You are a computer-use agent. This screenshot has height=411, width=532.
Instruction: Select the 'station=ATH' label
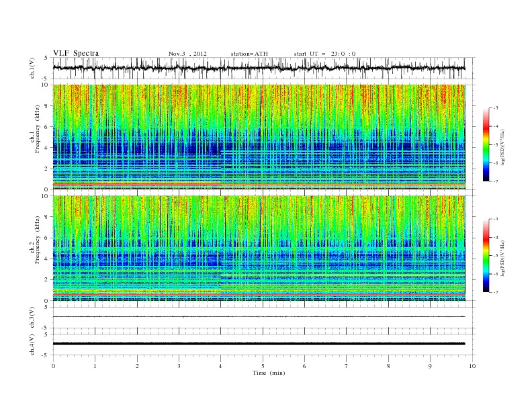[249, 54]
